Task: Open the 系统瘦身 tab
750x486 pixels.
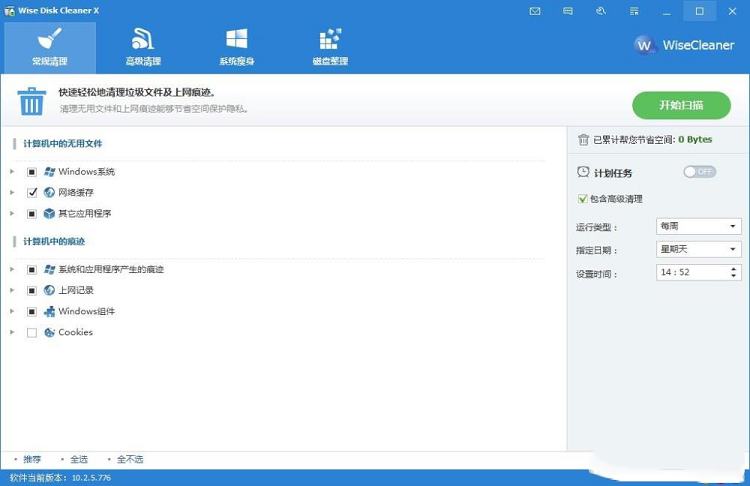Action: [x=237, y=47]
